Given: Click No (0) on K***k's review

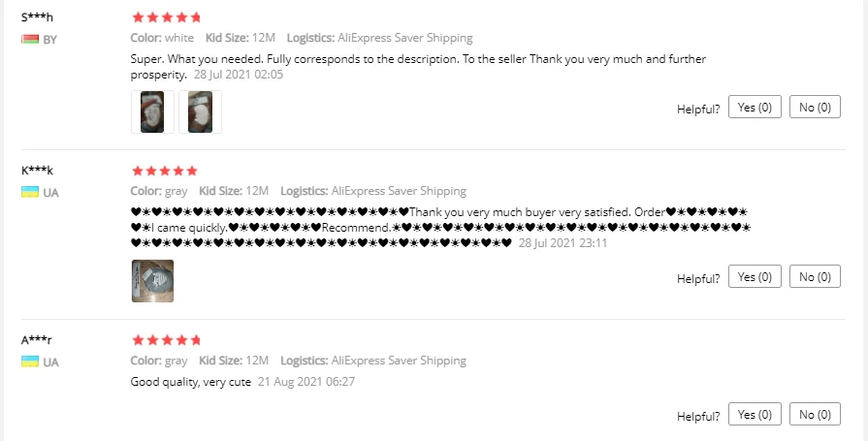Looking at the screenshot, I should point(815,276).
